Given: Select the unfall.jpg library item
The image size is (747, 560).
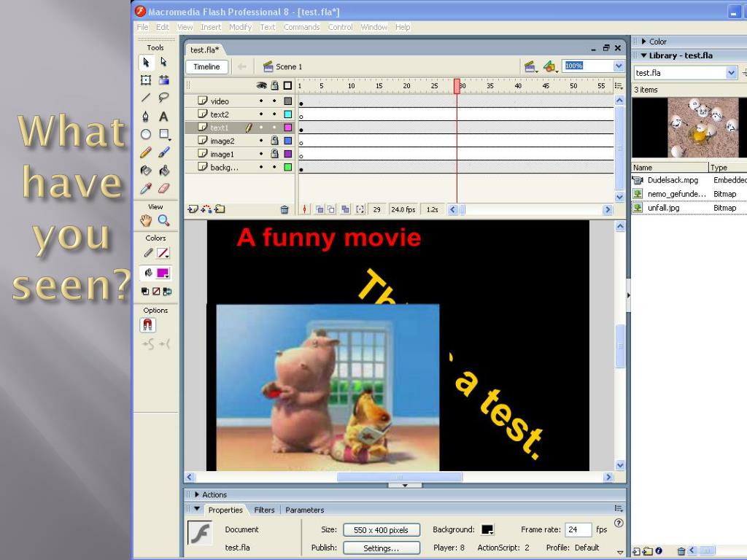Looking at the screenshot, I should click(689, 208).
